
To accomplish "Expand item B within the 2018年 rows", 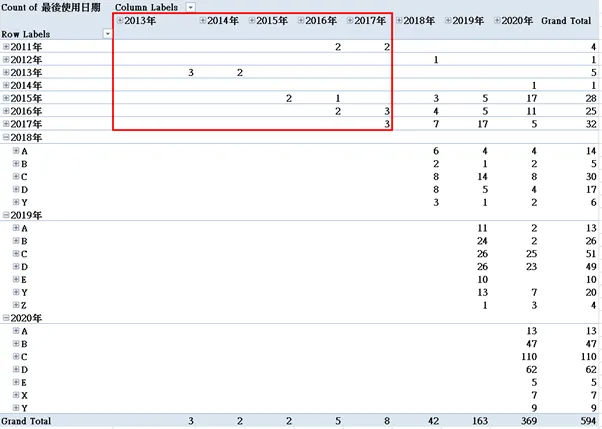I will point(16,164).
